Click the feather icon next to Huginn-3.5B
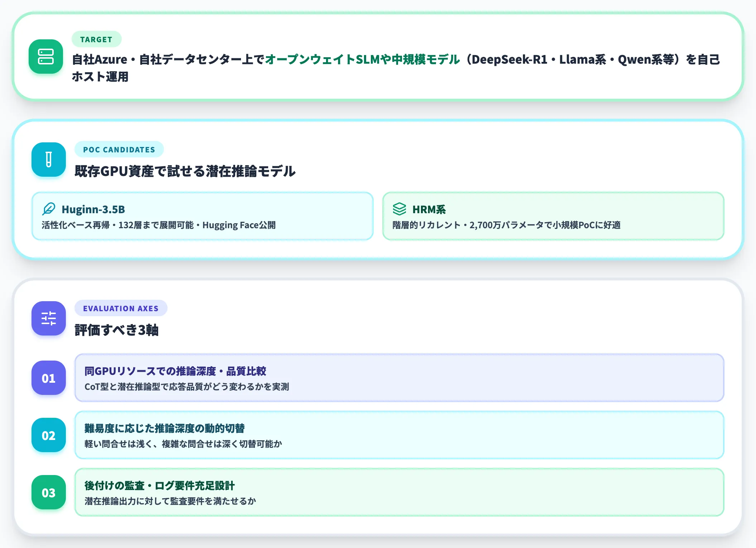The height and width of the screenshot is (548, 756). click(49, 209)
